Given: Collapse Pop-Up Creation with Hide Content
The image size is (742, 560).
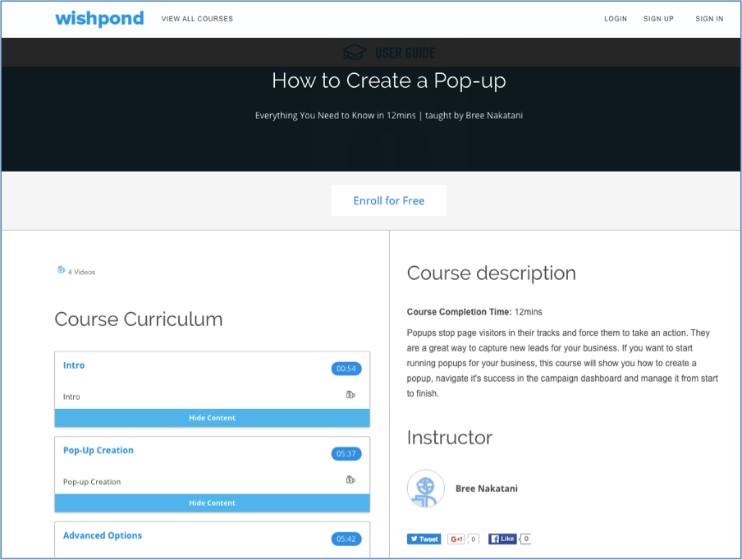Looking at the screenshot, I should point(212,503).
